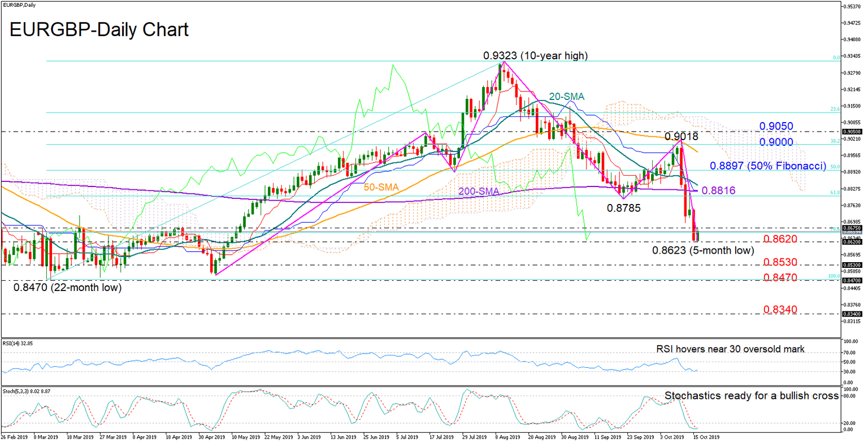868x443 pixels.
Task: Click the 0.9018 swing high annotation
Action: tap(682, 137)
